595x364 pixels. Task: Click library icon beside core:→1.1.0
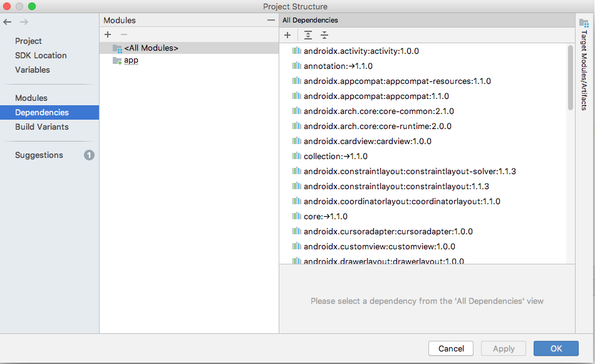(297, 216)
